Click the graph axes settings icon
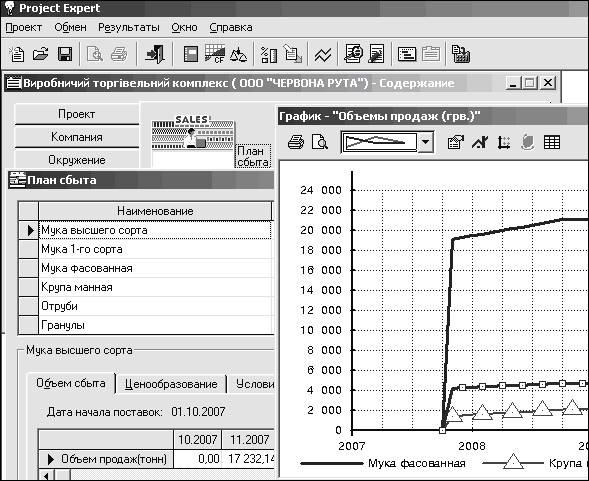 (x=504, y=142)
